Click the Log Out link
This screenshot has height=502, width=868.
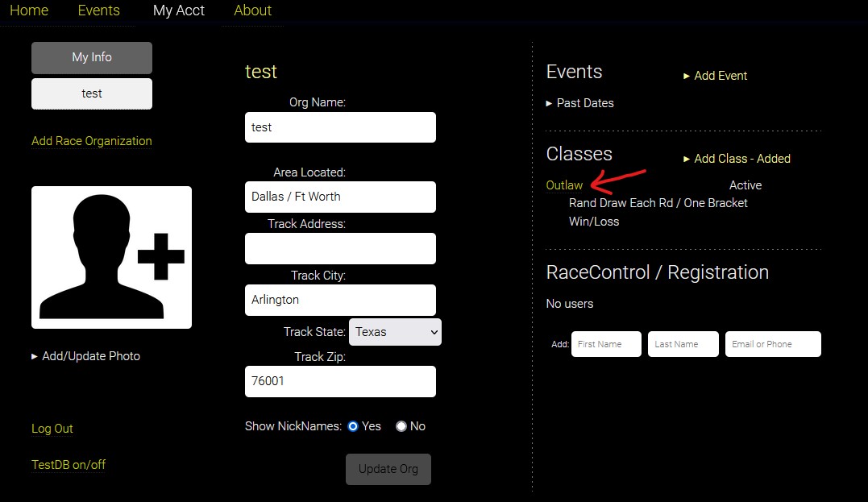(52, 429)
